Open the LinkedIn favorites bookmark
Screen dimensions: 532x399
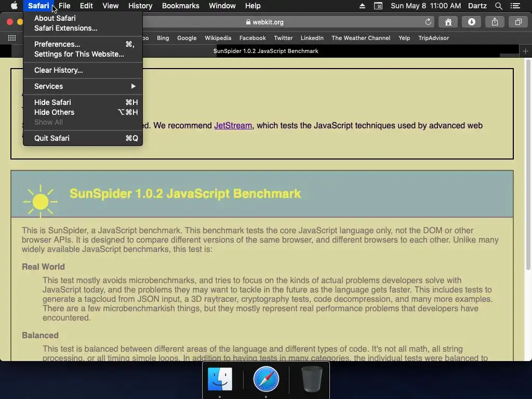[x=312, y=38]
